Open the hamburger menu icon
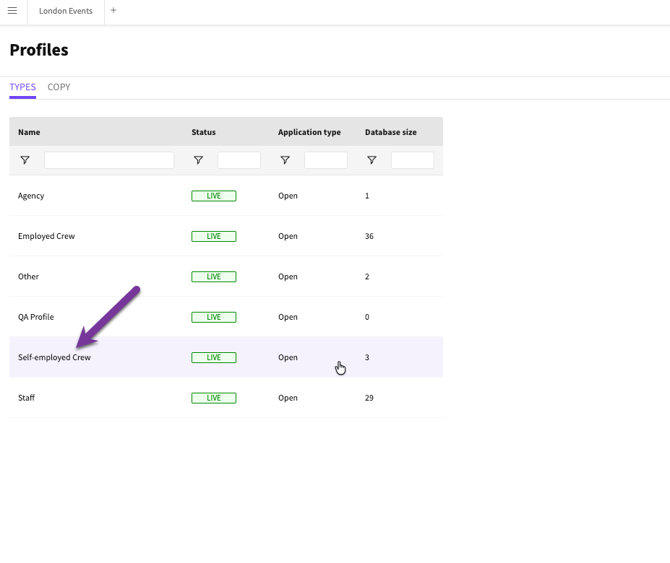 [x=13, y=11]
